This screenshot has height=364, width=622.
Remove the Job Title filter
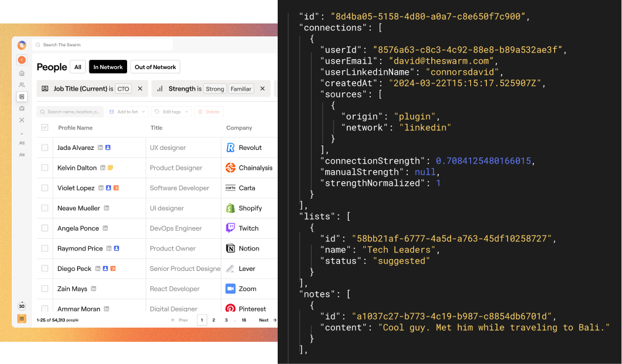coord(140,89)
